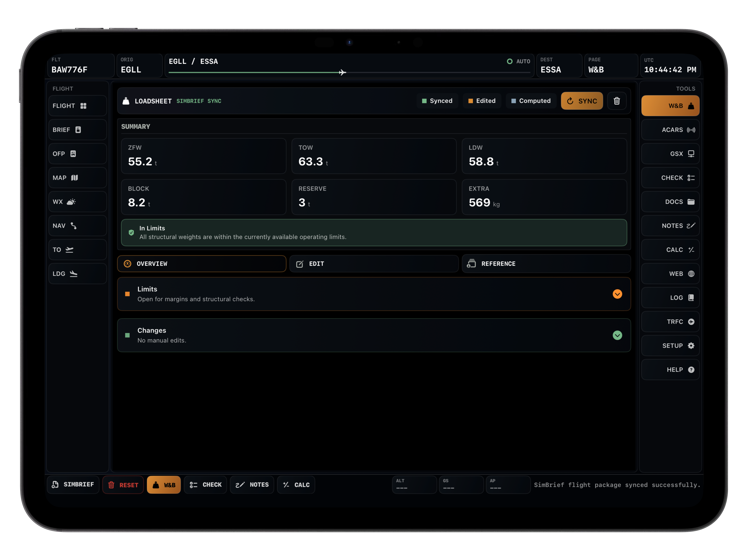Open the TRFC traffic tool
Screen dimensions: 747x560
coord(670,322)
